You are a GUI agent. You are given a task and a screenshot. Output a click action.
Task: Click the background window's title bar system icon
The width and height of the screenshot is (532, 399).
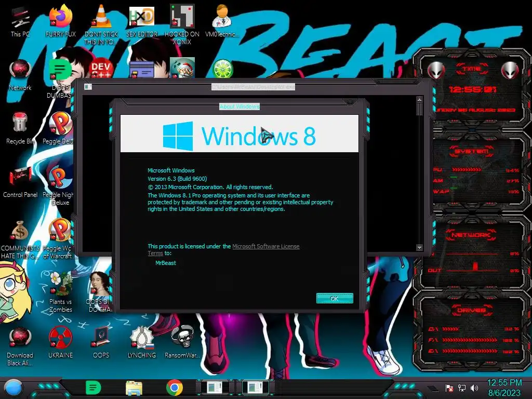point(88,87)
